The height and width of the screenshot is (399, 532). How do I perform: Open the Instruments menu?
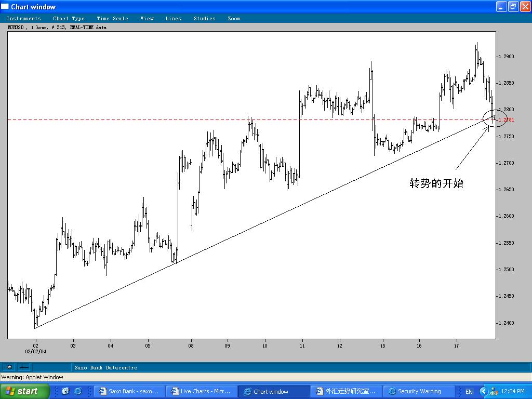[24, 18]
